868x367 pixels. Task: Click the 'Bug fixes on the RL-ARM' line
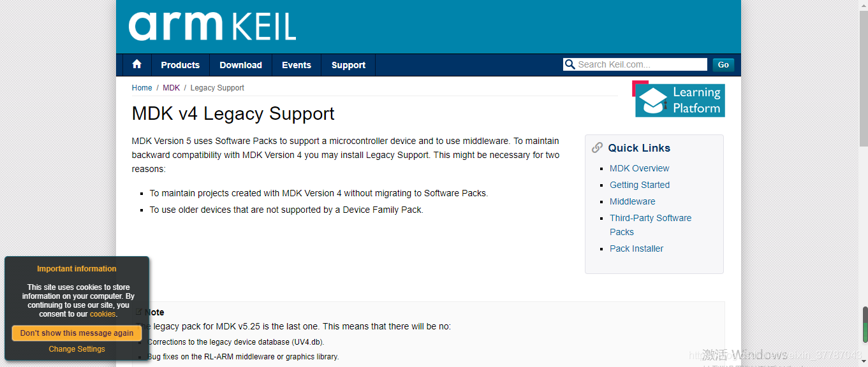[243, 357]
